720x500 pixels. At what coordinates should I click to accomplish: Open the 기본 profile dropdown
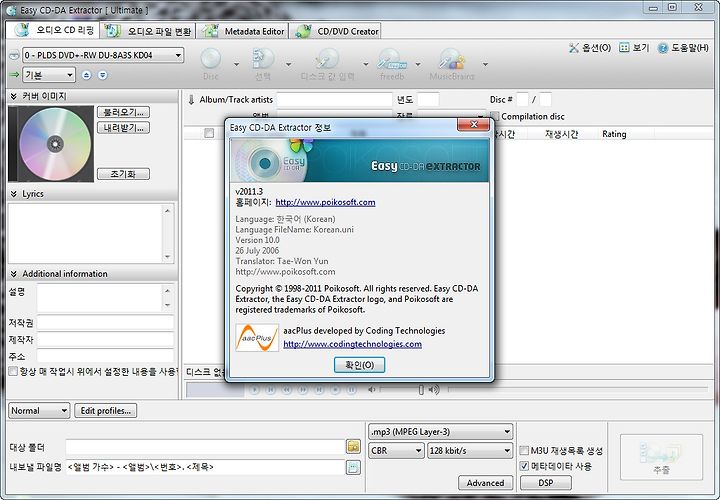49,75
